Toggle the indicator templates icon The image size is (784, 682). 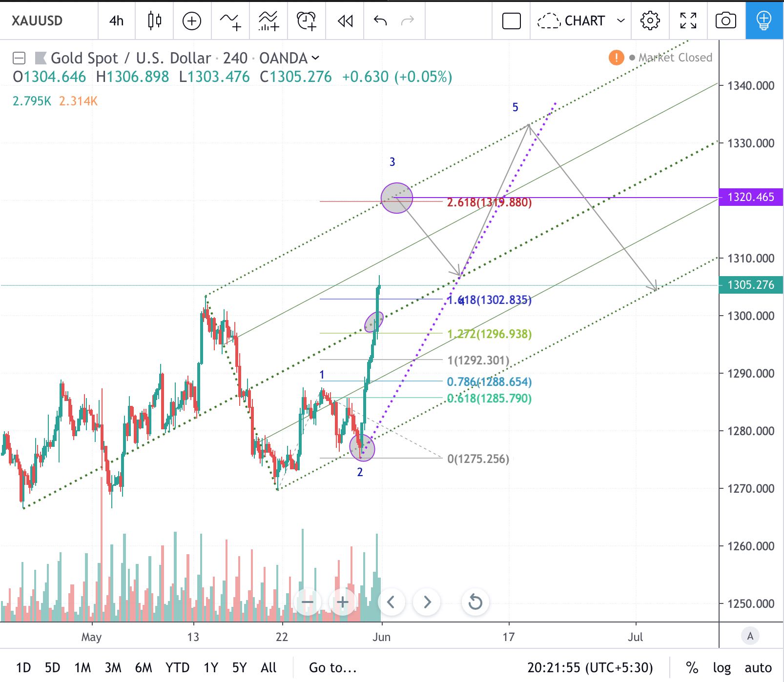[268, 20]
